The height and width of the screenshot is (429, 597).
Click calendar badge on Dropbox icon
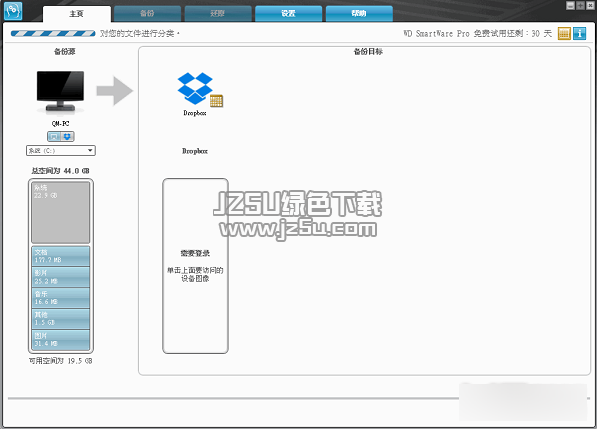click(x=216, y=101)
